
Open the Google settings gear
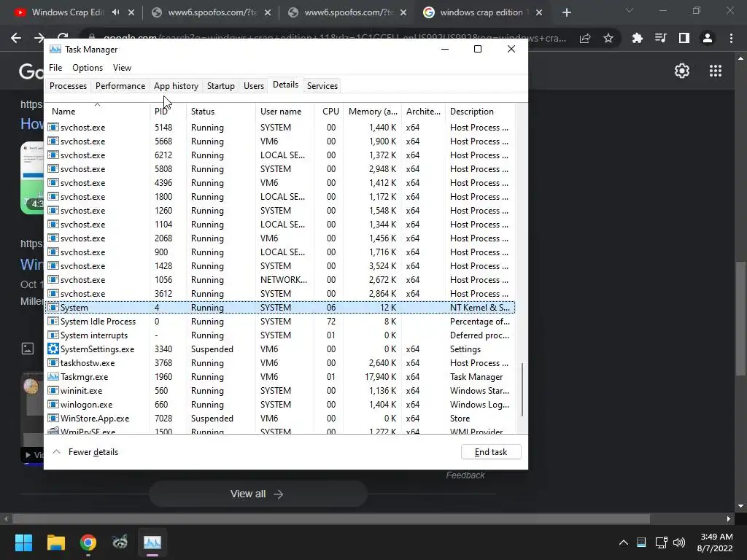pyautogui.click(x=682, y=71)
